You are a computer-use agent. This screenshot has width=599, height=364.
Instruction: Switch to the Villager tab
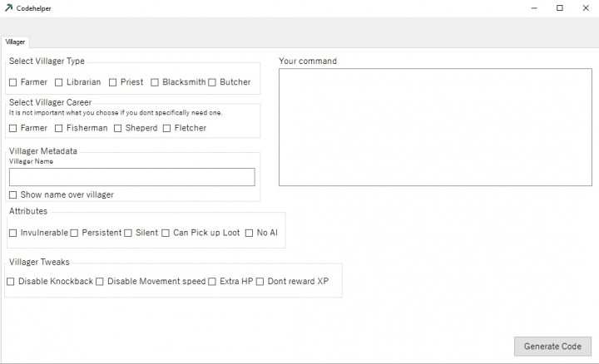pos(16,42)
